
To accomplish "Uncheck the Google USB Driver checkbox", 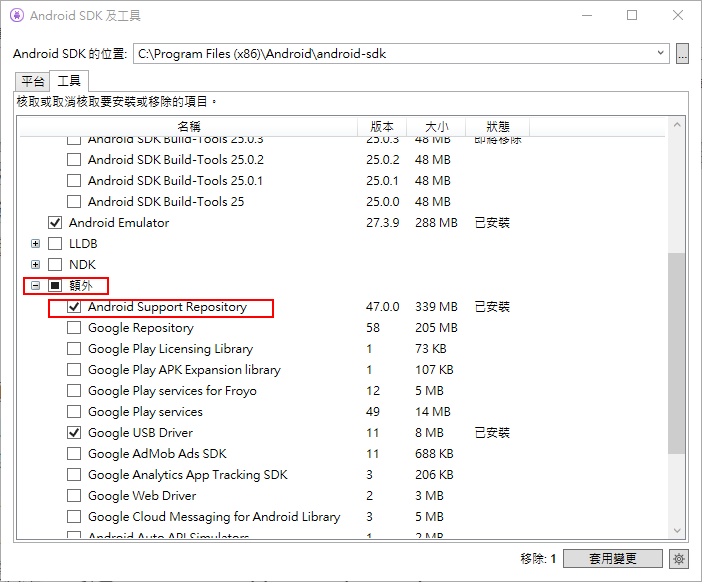I will click(x=74, y=432).
